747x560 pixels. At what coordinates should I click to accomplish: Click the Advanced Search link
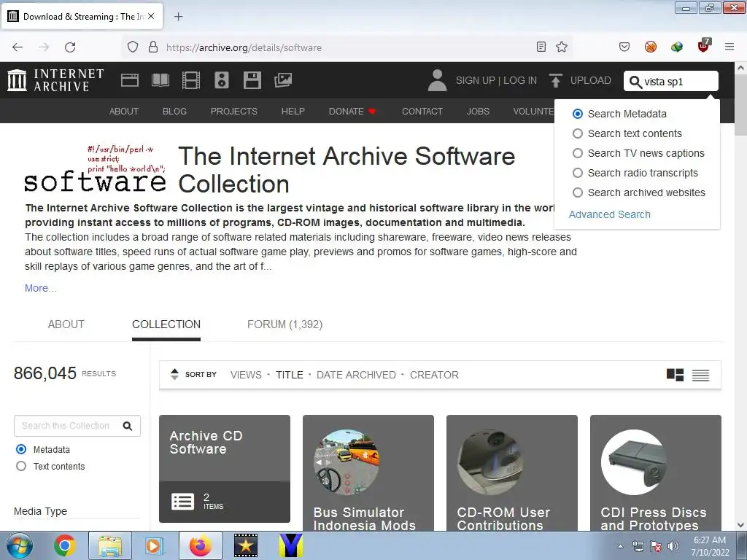(x=609, y=214)
